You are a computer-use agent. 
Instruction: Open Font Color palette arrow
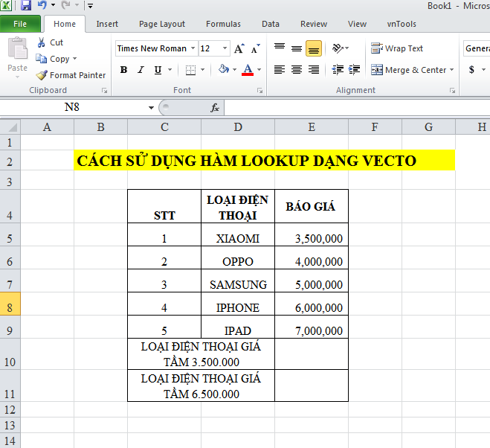(x=259, y=69)
